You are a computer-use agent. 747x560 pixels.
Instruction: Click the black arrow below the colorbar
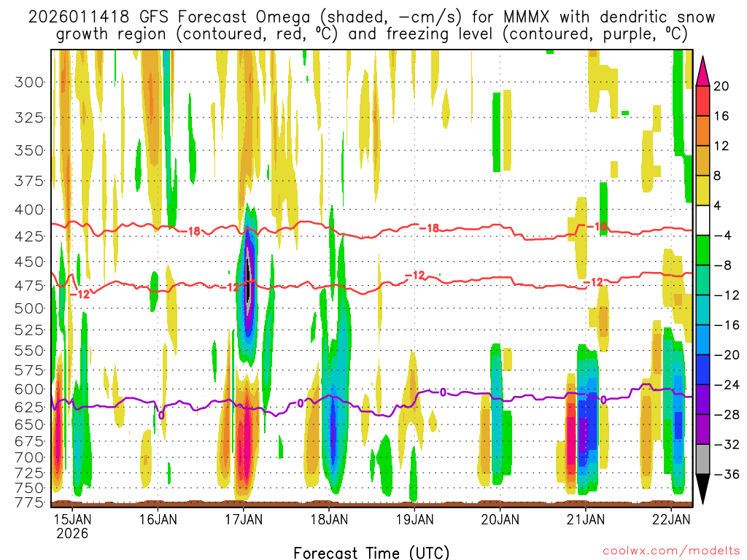click(x=703, y=489)
